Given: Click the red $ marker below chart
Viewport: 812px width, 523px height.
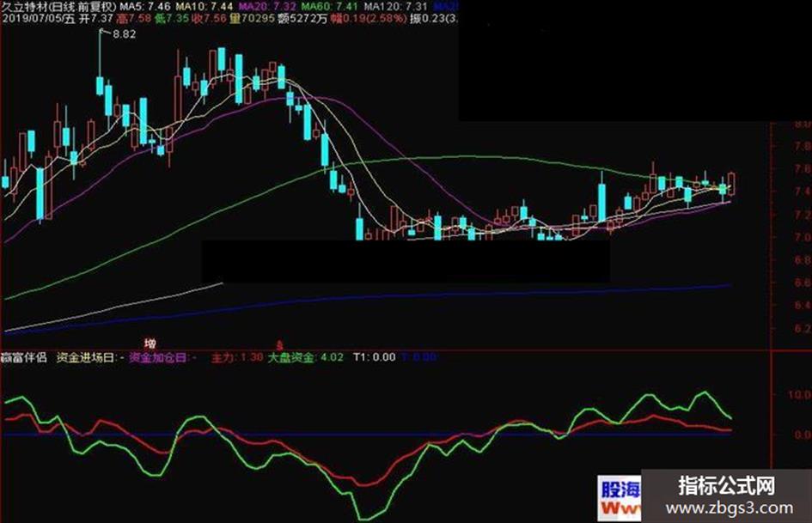Looking at the screenshot, I should [x=280, y=345].
